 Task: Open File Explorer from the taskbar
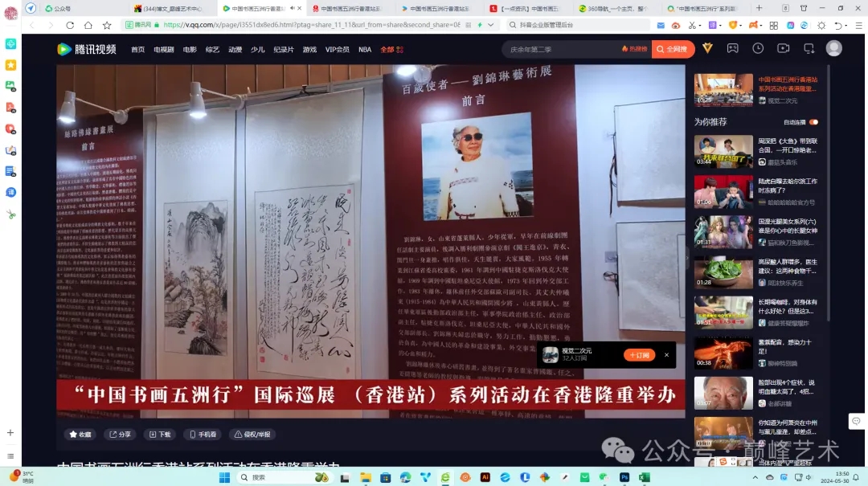point(366,477)
